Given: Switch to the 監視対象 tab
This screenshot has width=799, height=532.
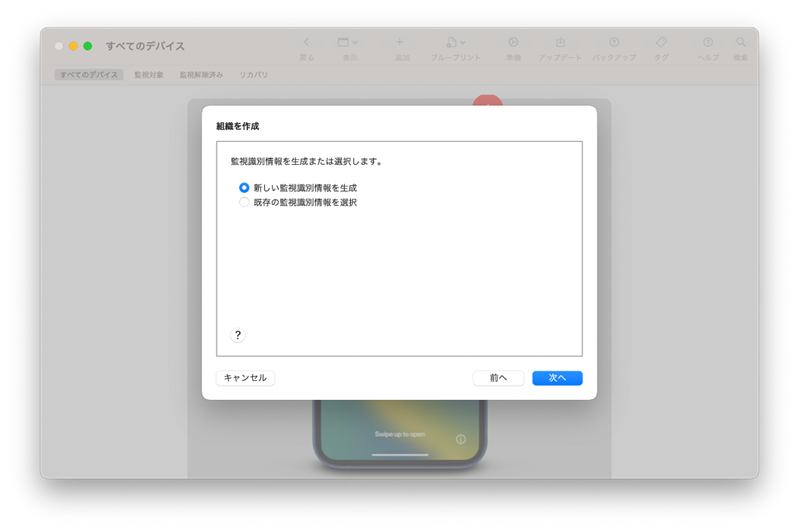Looking at the screenshot, I should coord(149,75).
